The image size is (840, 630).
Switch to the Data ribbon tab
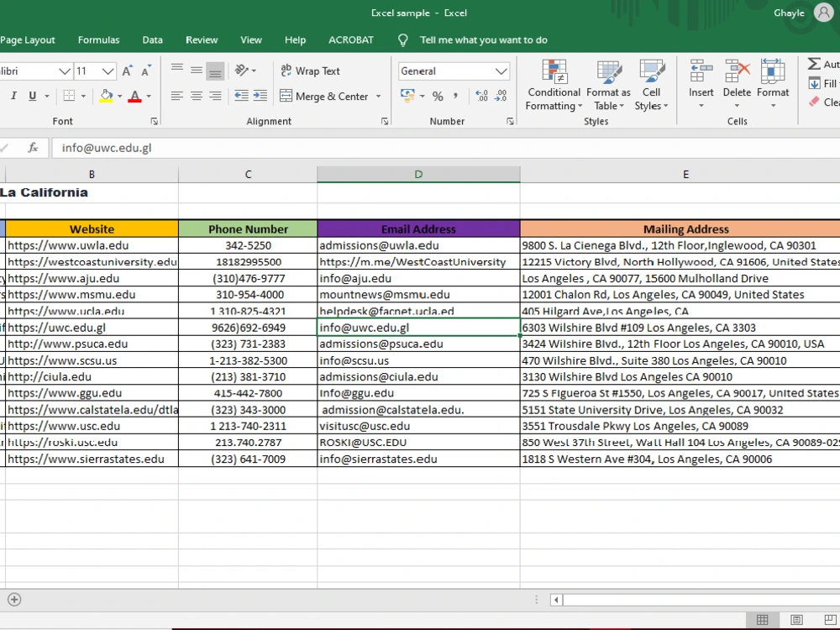point(152,39)
